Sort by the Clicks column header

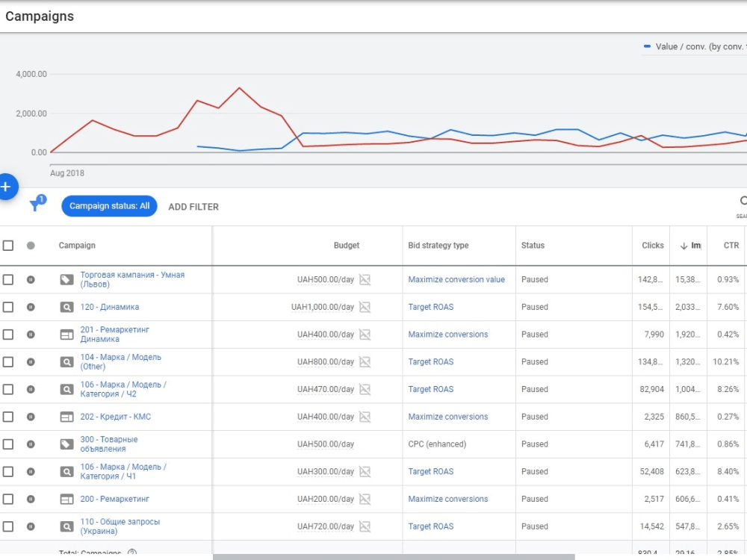653,245
